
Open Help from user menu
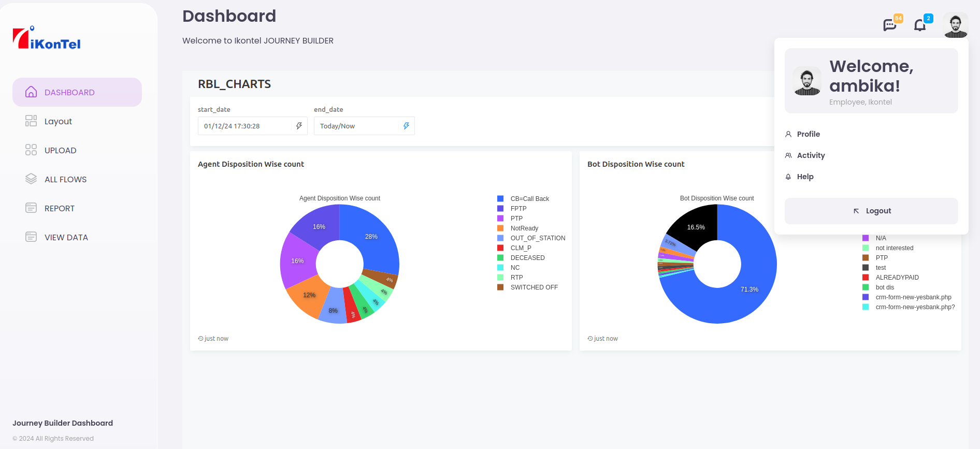tap(805, 177)
